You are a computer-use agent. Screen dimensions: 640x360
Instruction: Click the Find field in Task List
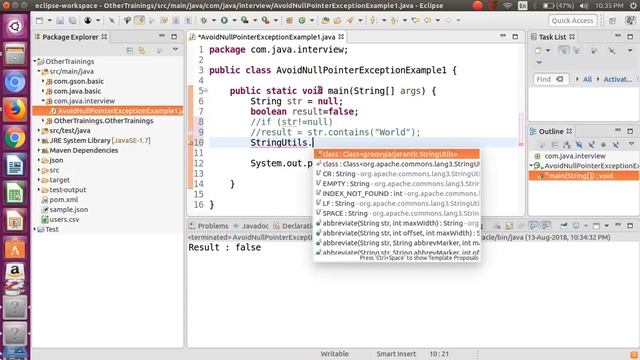coord(551,79)
